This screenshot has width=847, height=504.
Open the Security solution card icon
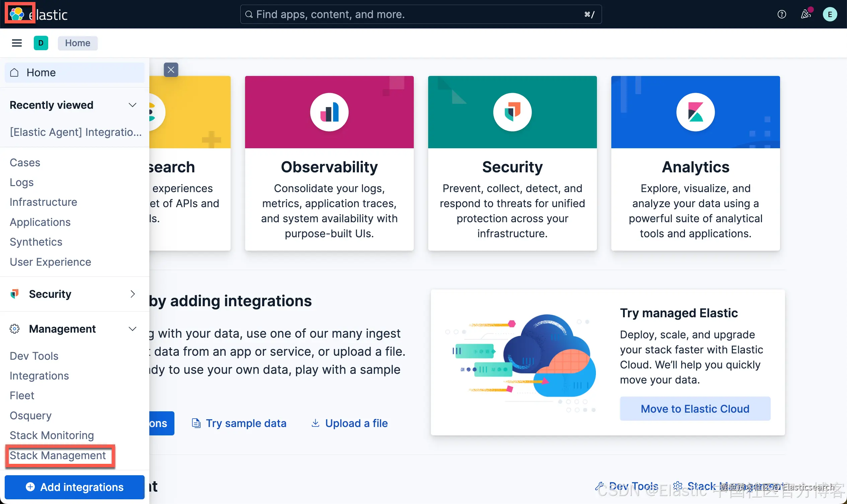pos(512,112)
